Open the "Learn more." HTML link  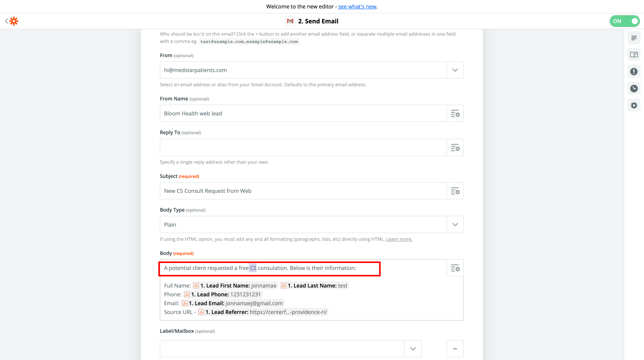[x=399, y=239]
